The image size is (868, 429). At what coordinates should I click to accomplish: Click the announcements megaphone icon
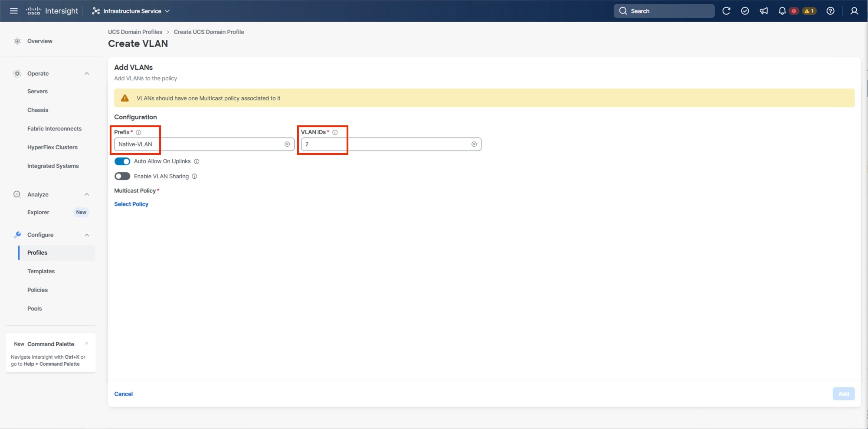coord(764,11)
